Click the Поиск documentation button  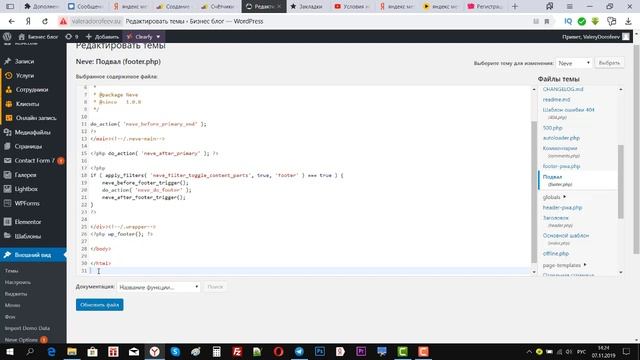tap(215, 287)
